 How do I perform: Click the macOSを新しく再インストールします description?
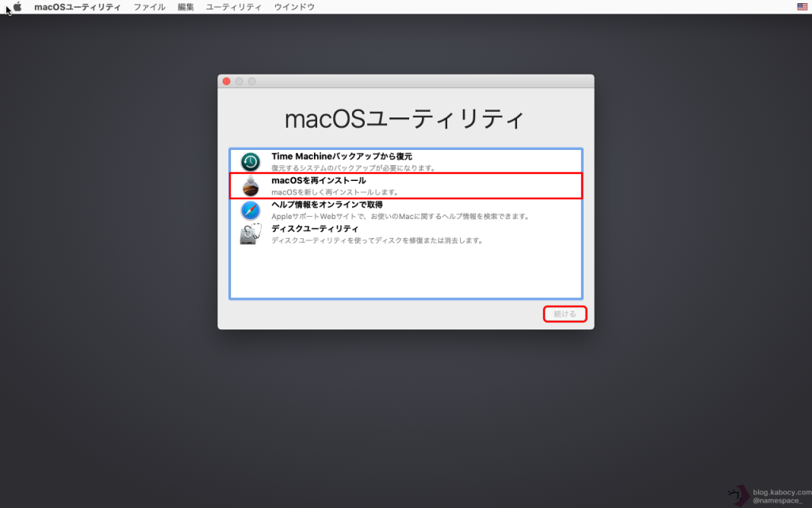(335, 192)
